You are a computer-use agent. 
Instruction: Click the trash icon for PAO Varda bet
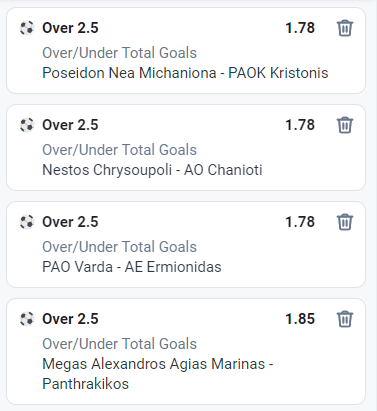click(345, 222)
